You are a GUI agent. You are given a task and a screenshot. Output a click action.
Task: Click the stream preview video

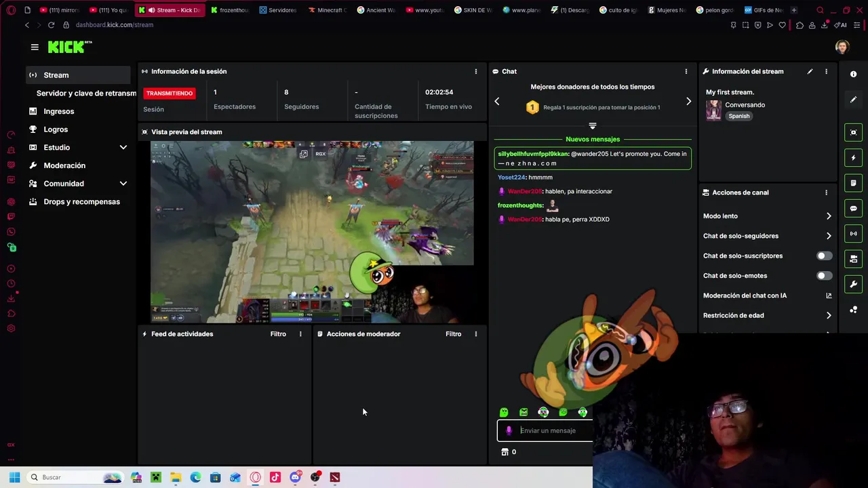tap(312, 232)
